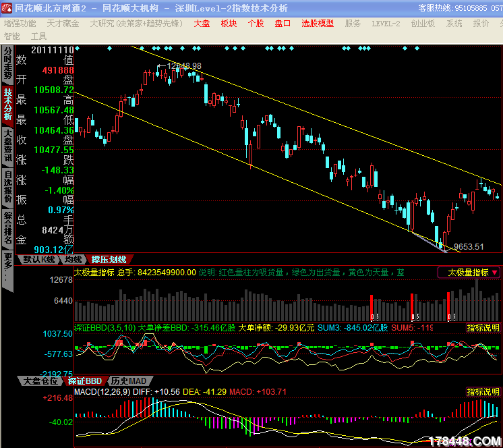Open the 智能 menu

[12, 36]
